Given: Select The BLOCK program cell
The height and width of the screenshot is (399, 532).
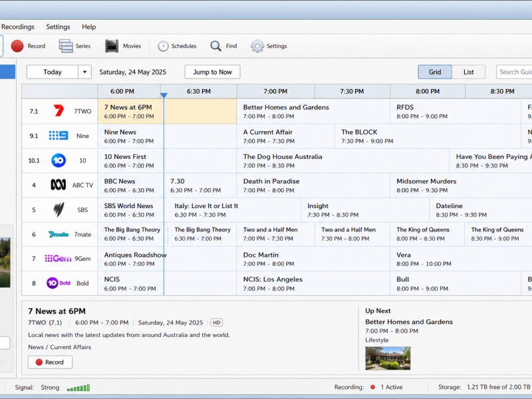Looking at the screenshot, I should [x=428, y=136].
